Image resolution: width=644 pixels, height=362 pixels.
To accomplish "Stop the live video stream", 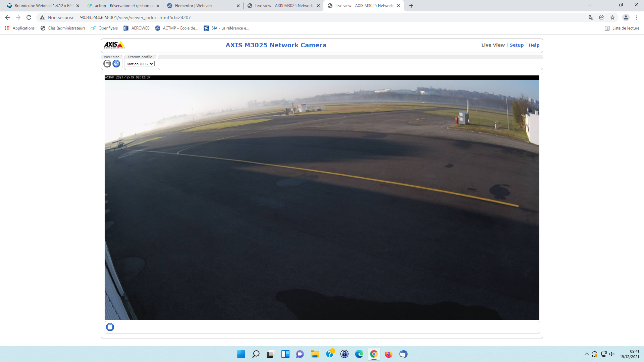I will [x=110, y=327].
